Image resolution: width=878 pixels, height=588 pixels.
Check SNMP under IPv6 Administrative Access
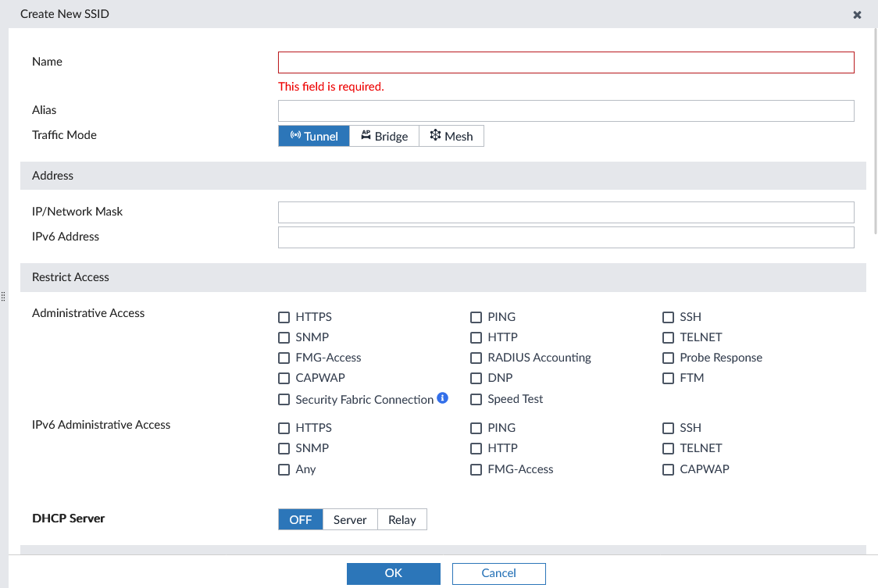(x=284, y=448)
